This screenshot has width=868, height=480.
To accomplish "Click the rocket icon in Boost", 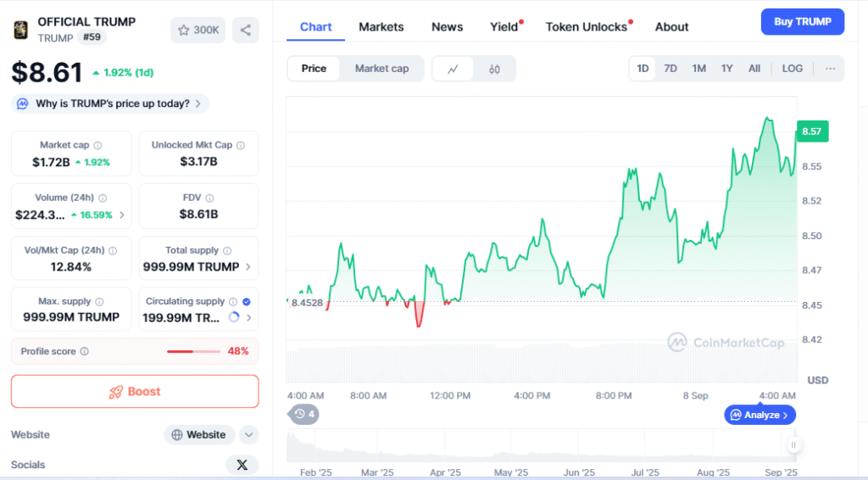I will (115, 392).
